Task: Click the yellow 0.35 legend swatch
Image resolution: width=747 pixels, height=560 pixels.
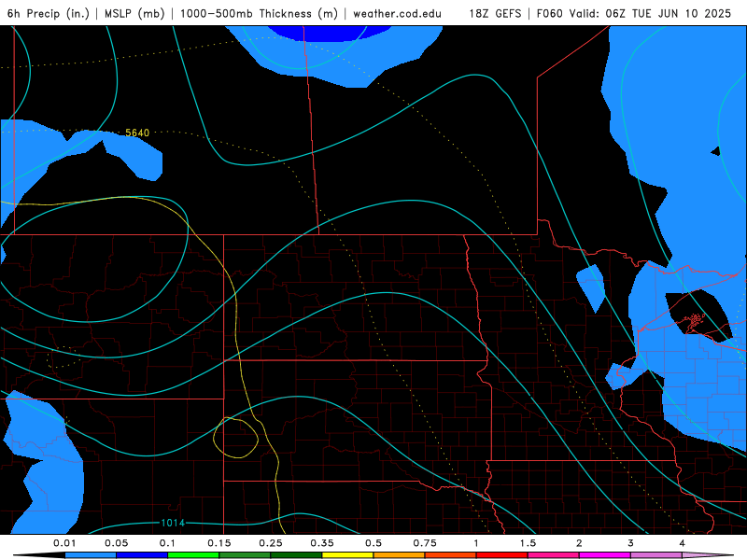Action: pos(347,555)
